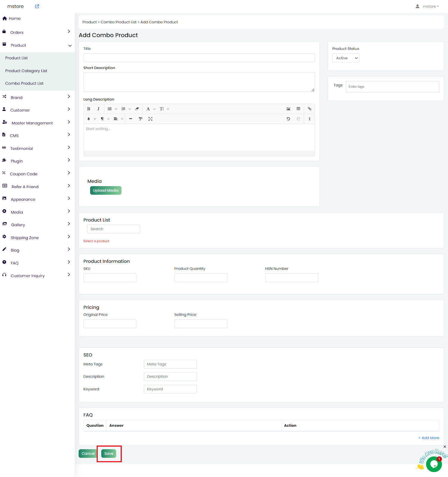
Task: Insert a horizontal line in editor
Action: click(x=130, y=119)
